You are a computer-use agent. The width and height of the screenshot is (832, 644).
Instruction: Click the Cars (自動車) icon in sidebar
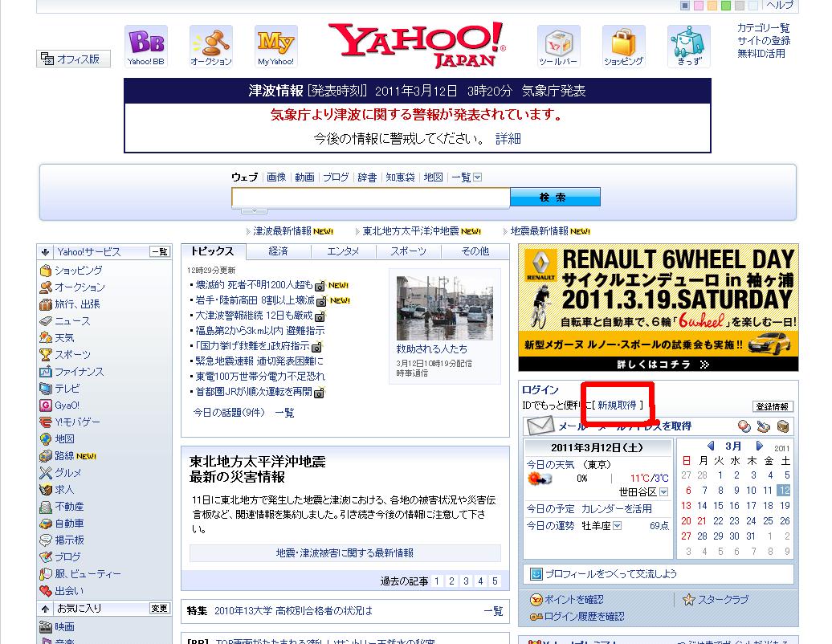coord(46,524)
